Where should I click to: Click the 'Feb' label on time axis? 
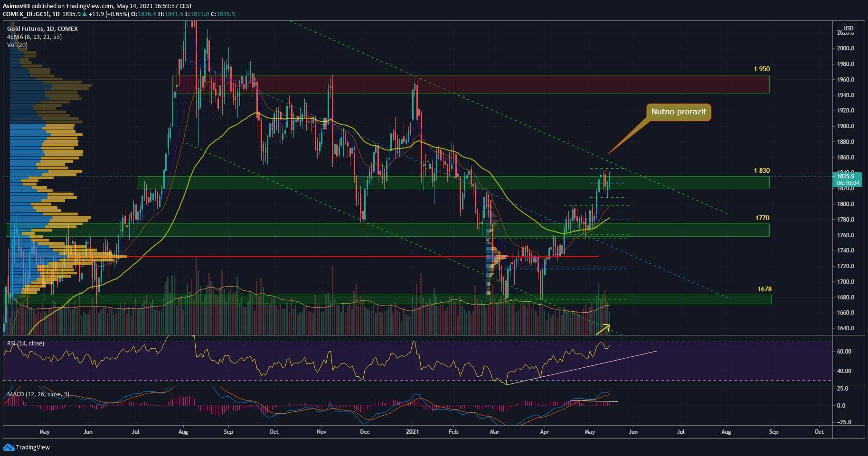(x=453, y=432)
